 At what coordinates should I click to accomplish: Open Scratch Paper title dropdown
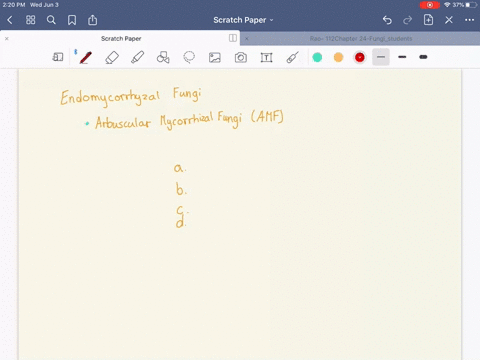pos(243,20)
